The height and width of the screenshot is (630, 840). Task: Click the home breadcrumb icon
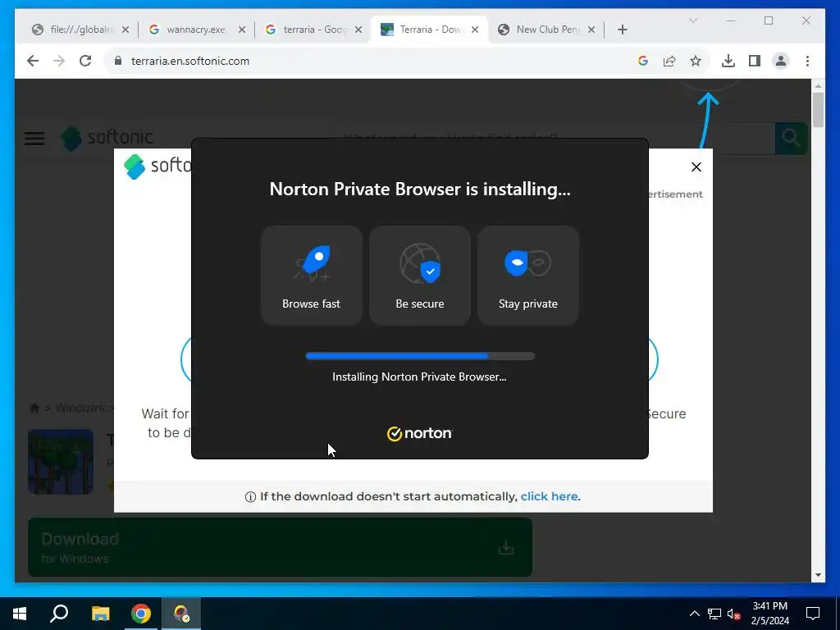[x=34, y=409]
